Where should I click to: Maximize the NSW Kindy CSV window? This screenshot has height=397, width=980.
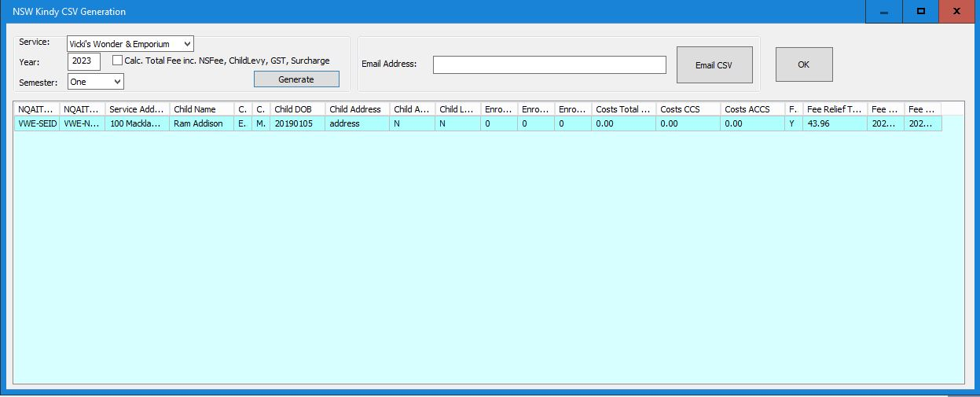(920, 12)
